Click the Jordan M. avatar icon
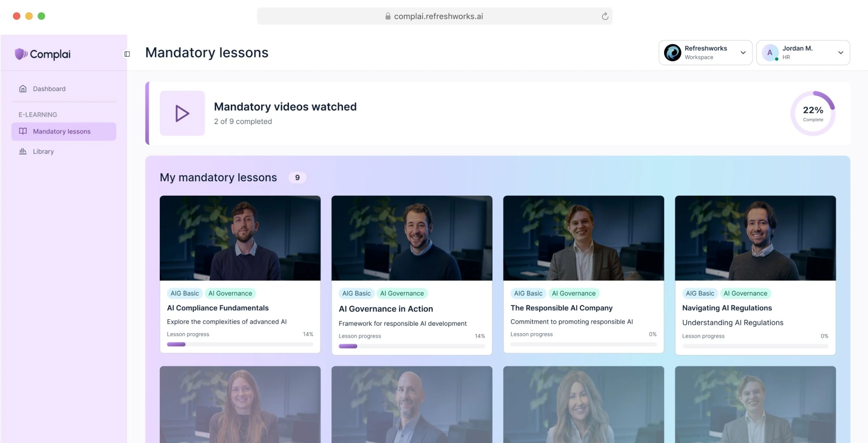The image size is (868, 443). [770, 53]
